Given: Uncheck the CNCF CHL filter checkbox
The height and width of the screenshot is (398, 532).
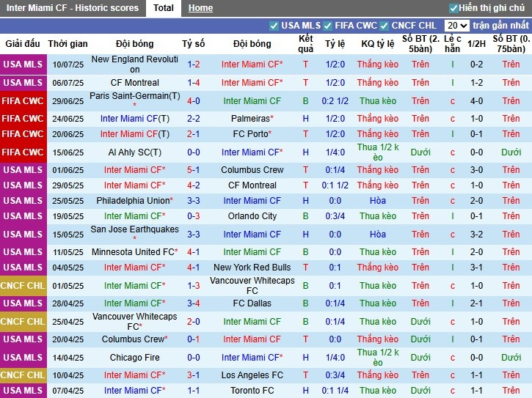Looking at the screenshot, I should (384, 26).
